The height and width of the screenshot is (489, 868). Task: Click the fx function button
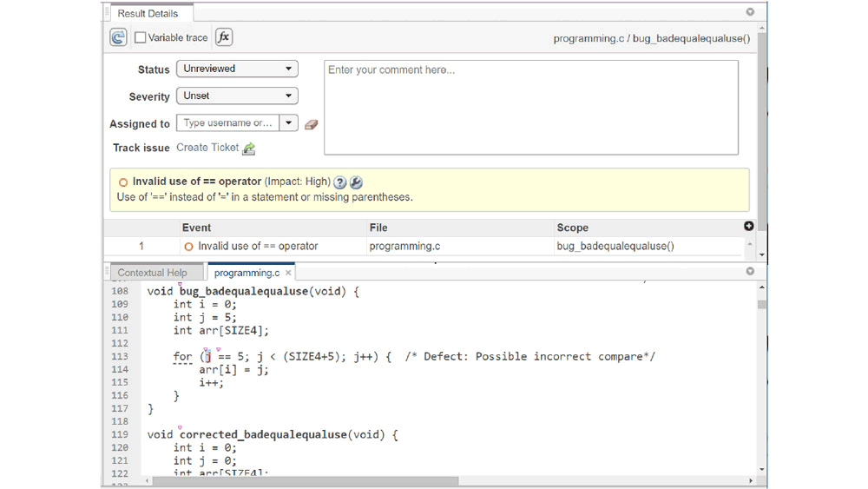click(224, 37)
